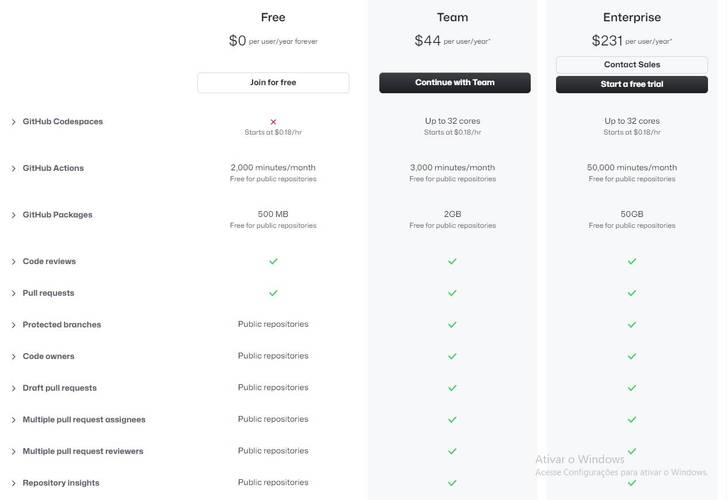Screen dimensions: 727x500
Task: Expand the GitHub Codespaces row chevron
Action: point(13,122)
